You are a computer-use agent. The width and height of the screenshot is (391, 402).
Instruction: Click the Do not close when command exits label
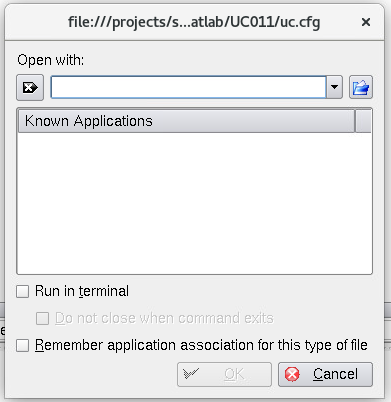coord(164,318)
